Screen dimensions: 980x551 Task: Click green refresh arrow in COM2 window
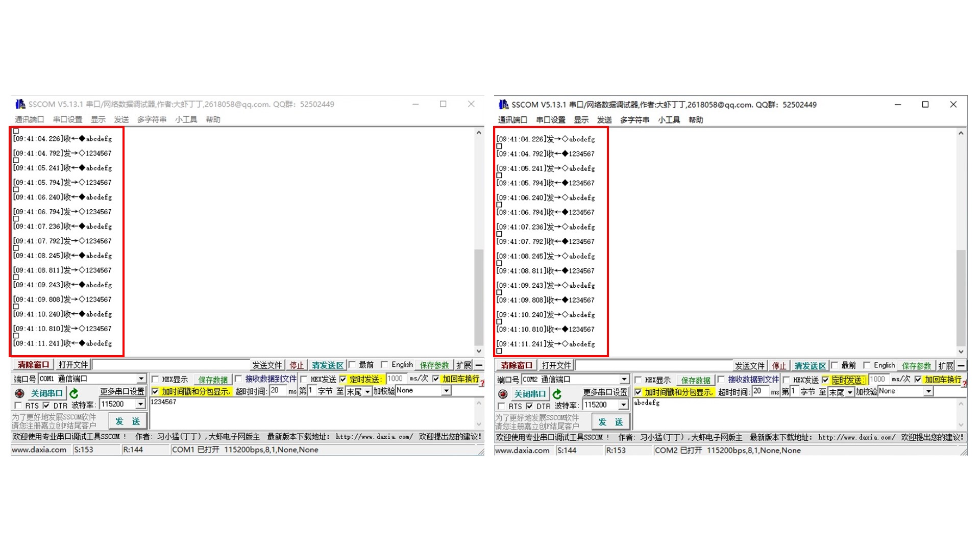[x=557, y=394]
